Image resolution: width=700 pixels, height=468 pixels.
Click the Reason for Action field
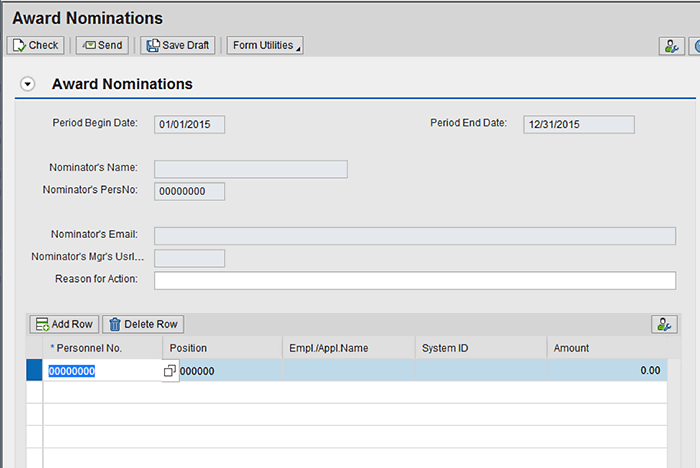click(414, 280)
